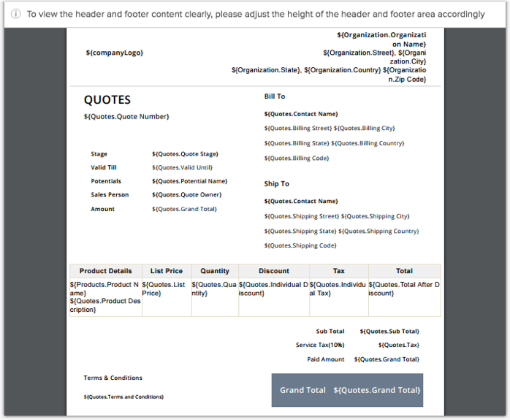Select the Quote Number merge field
The image size is (510, 420).
coord(126,117)
